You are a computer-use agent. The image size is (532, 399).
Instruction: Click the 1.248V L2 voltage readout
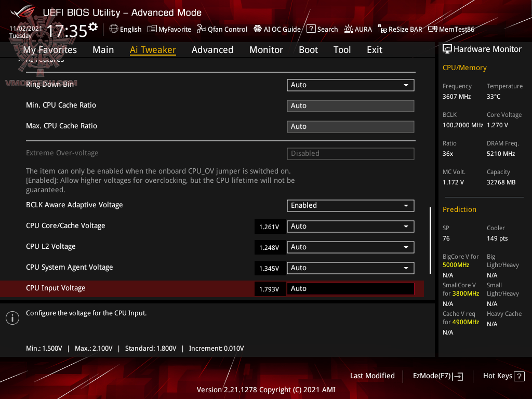(x=270, y=248)
